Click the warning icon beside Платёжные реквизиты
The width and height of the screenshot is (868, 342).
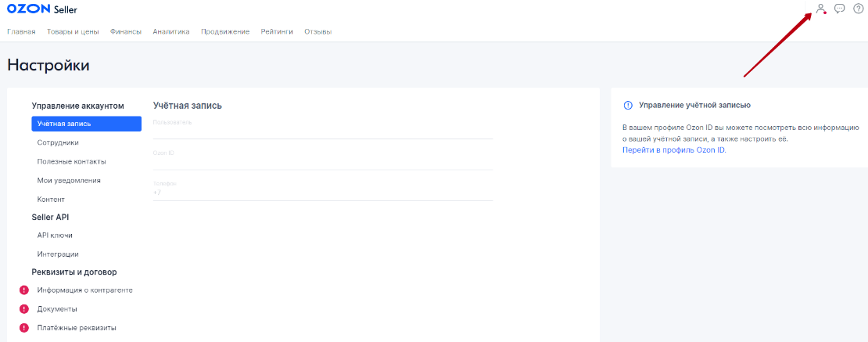click(24, 328)
